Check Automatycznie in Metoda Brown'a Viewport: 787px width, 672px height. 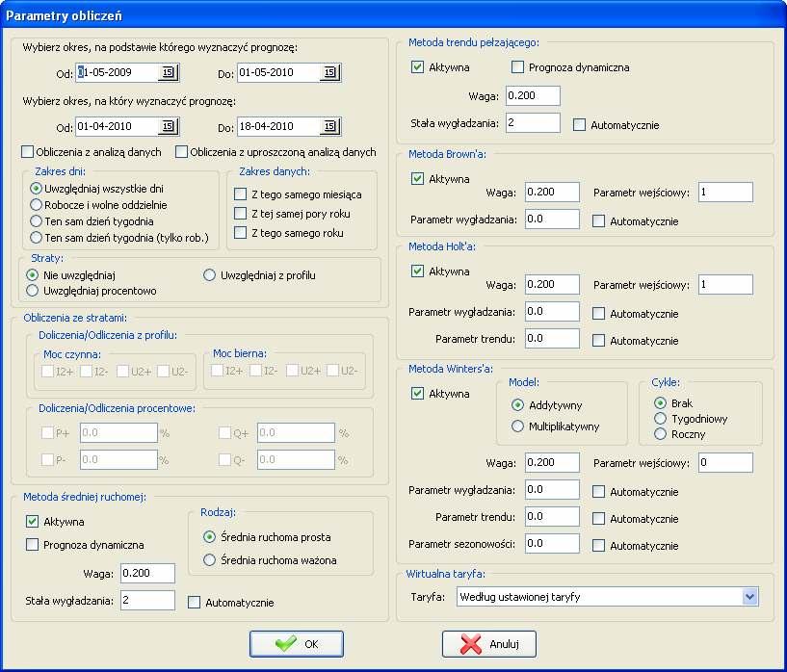[598, 221]
